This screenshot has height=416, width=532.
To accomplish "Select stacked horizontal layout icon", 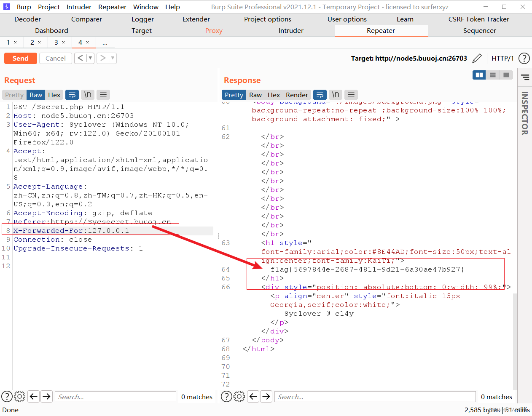I will pyautogui.click(x=492, y=75).
